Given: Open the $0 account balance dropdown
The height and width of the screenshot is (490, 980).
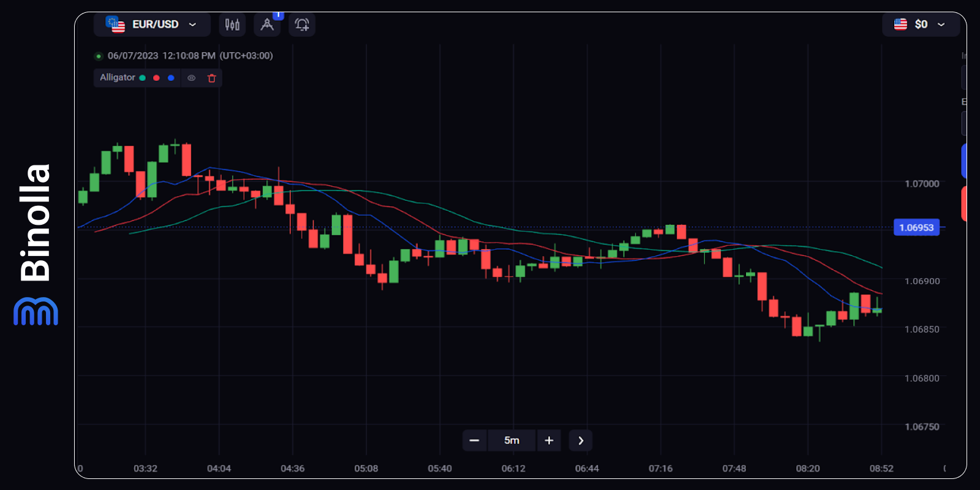Looking at the screenshot, I should pyautogui.click(x=921, y=24).
